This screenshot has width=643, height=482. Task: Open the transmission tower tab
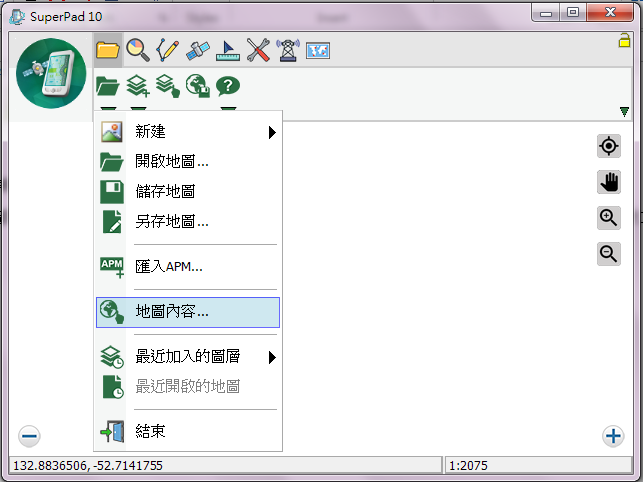[288, 50]
